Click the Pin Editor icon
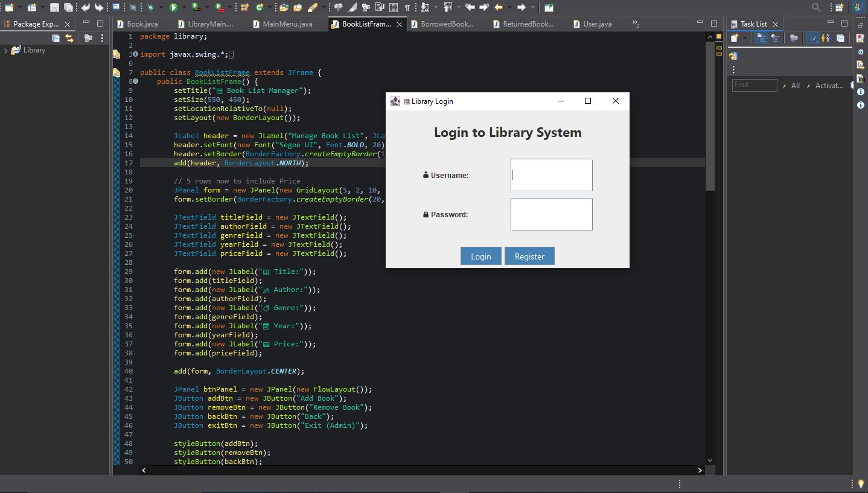Screen dimensions: 868x493 549,7
